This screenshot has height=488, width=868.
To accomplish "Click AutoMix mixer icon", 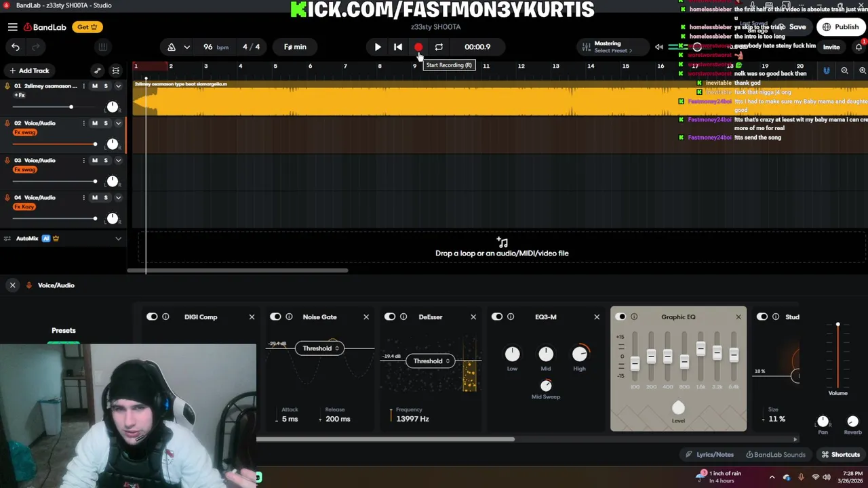I will point(7,239).
